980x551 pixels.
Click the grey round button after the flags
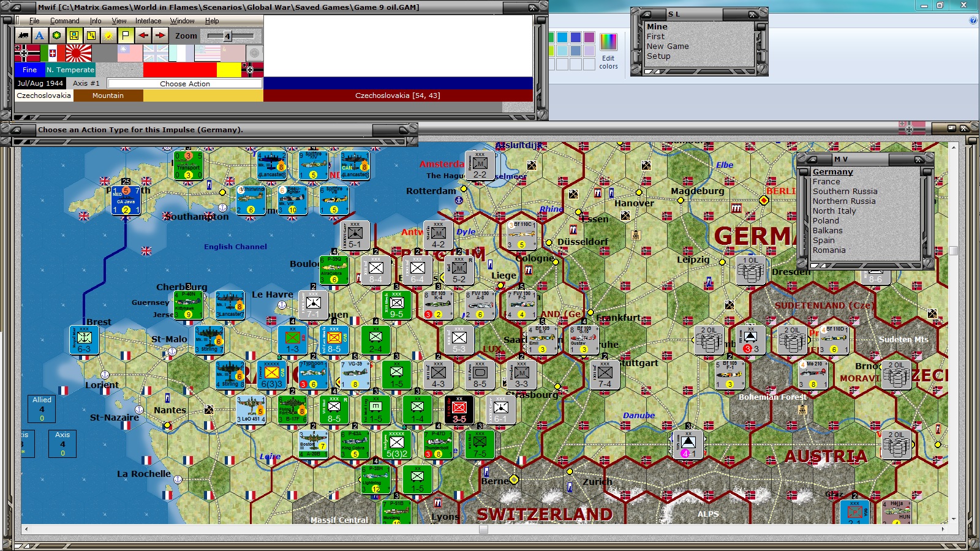(x=254, y=53)
